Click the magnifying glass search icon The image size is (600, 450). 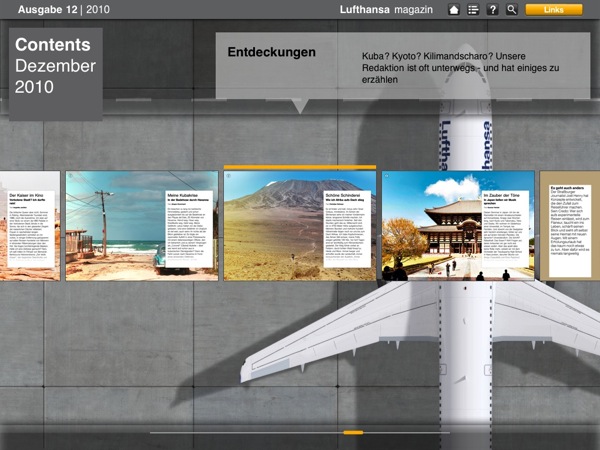click(x=511, y=9)
